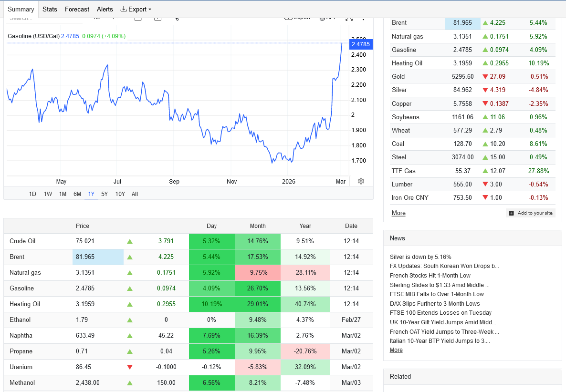Click the Month column header
The height and width of the screenshot is (392, 566).
[x=258, y=226]
